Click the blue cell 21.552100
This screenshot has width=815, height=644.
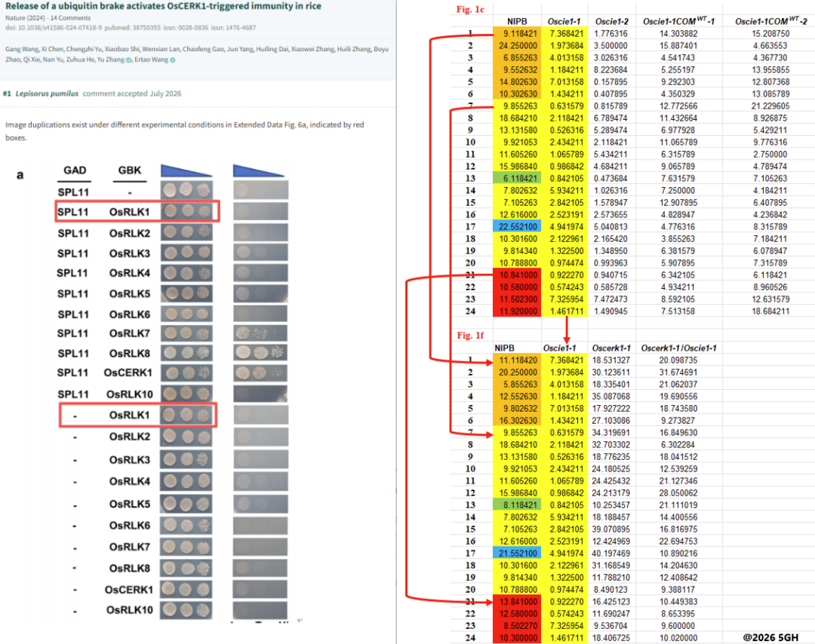click(x=517, y=554)
